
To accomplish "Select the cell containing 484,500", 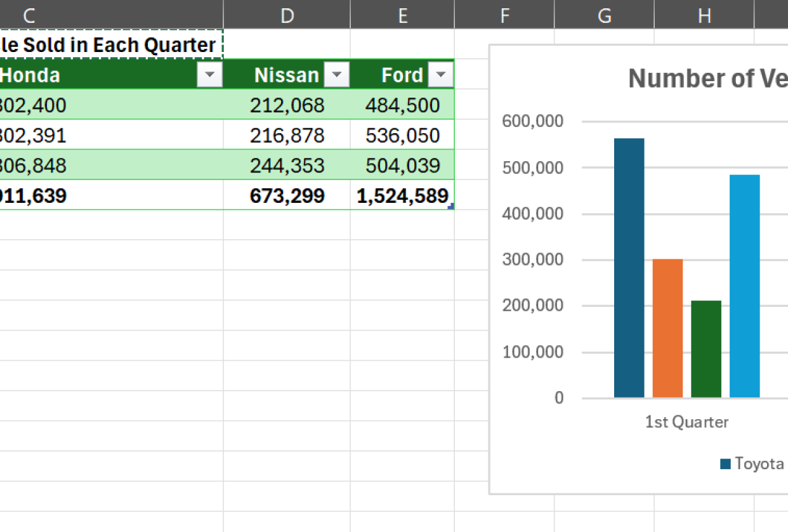I will tap(402, 105).
